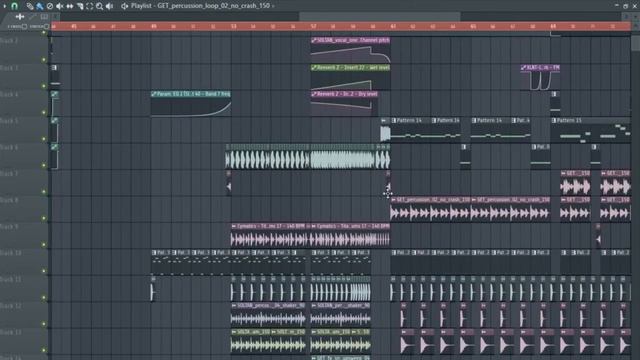Select the Track 13 header label
This screenshot has height=360, width=640.
pyautogui.click(x=11, y=332)
